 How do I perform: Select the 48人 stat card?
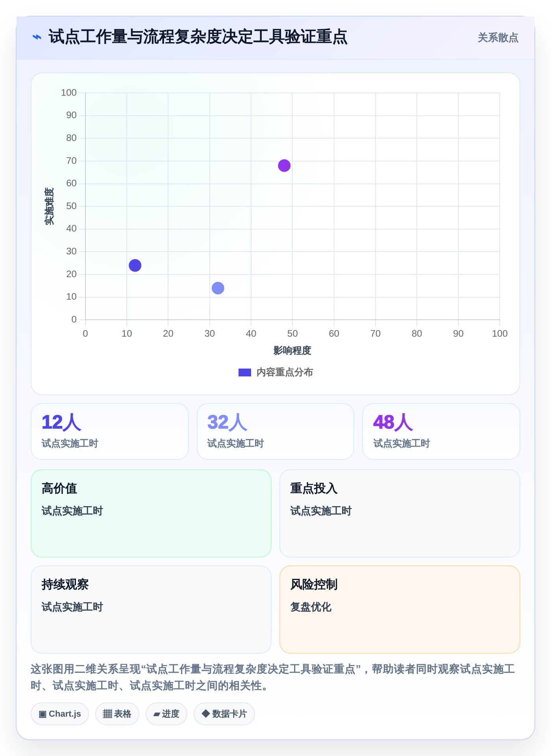click(441, 432)
